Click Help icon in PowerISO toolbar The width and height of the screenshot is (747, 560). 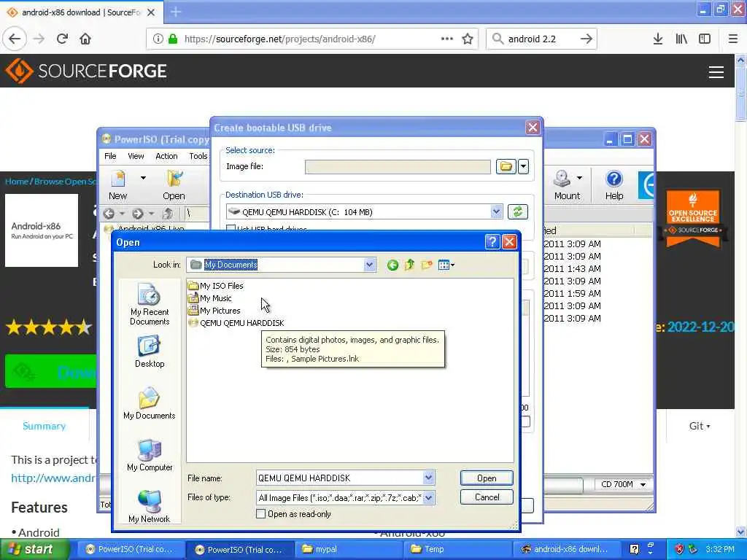[614, 185]
